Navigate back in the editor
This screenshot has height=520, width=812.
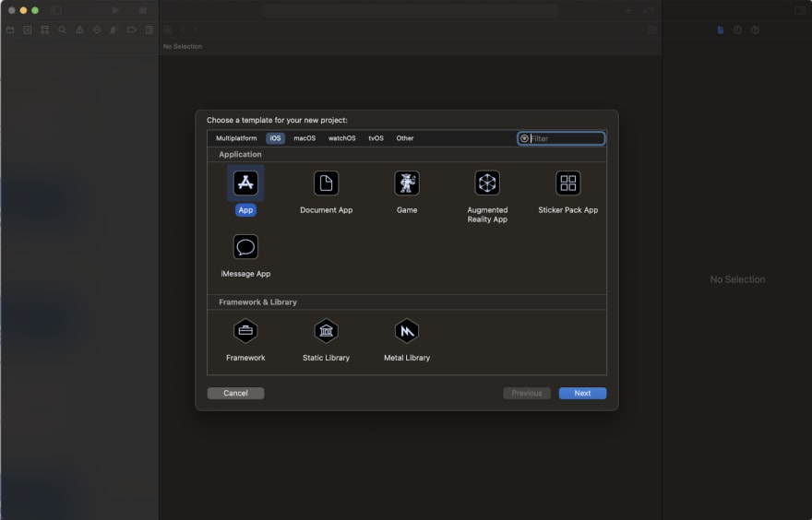click(183, 30)
